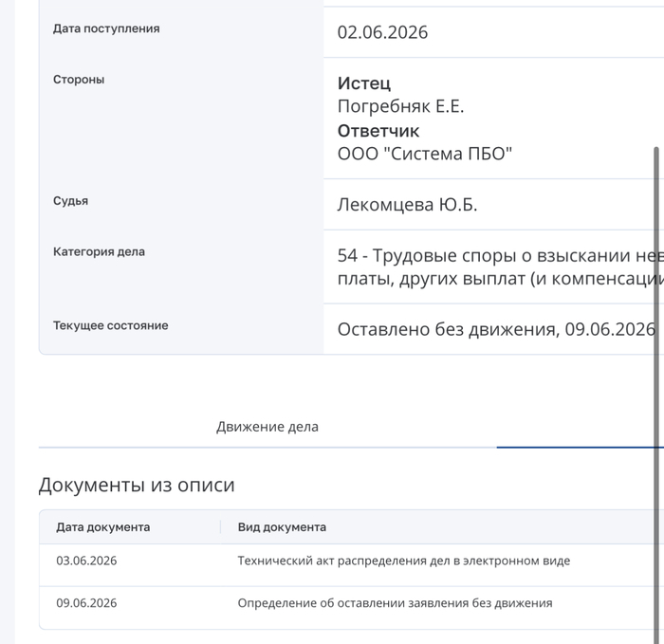Click the Дата поступления field label

106,28
